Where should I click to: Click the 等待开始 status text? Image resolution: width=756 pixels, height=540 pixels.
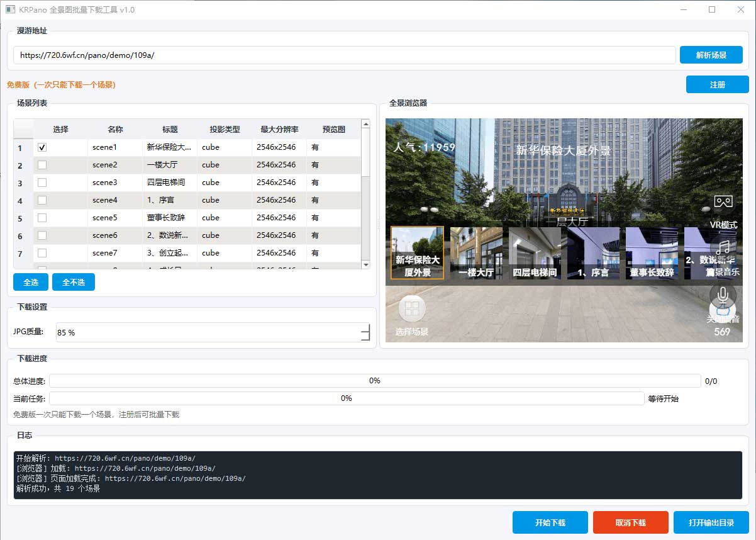(664, 398)
